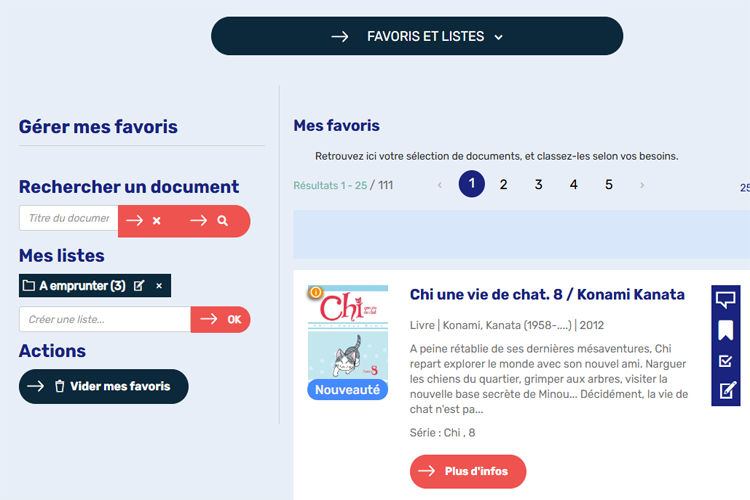Delete the A emprunter list
The image size is (750, 500).
coord(159,286)
